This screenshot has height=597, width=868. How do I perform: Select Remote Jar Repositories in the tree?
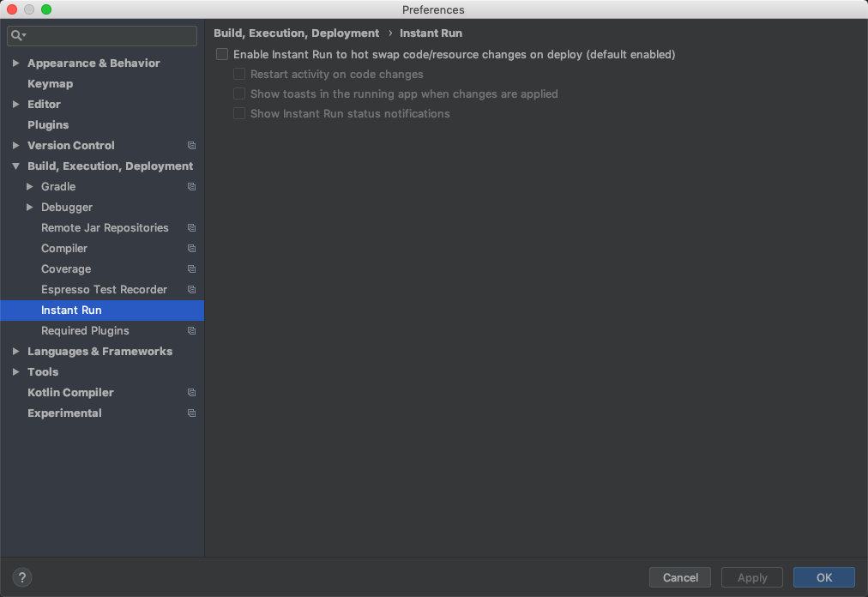[x=105, y=227]
